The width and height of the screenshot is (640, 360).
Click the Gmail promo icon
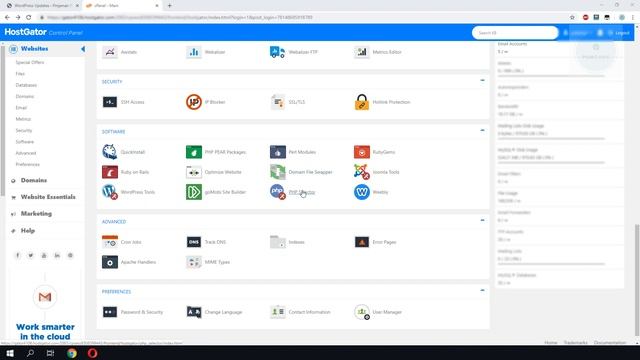click(45, 297)
